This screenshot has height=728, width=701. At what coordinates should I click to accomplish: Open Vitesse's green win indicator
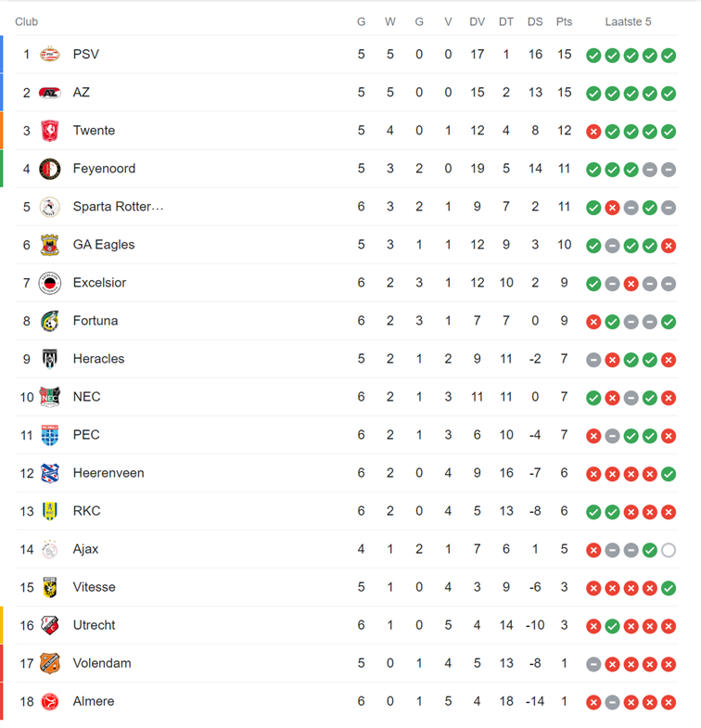(668, 588)
